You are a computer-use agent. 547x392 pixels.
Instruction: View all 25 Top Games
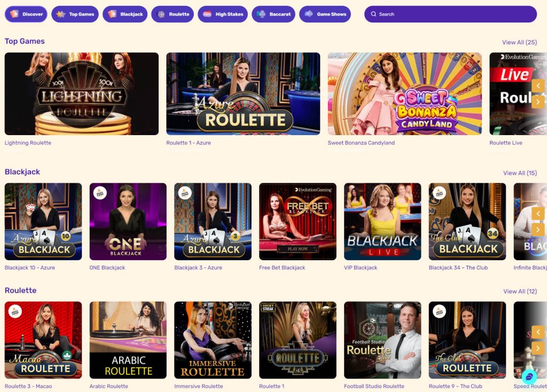(519, 42)
